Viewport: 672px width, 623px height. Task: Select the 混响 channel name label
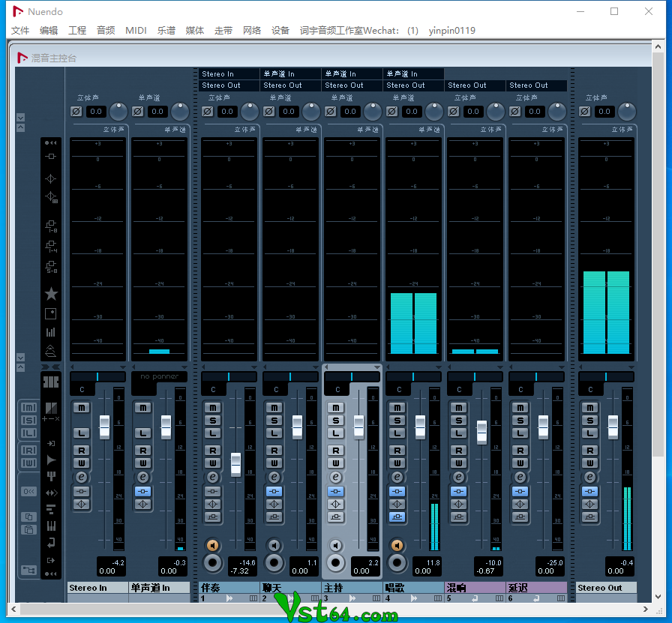coord(475,588)
